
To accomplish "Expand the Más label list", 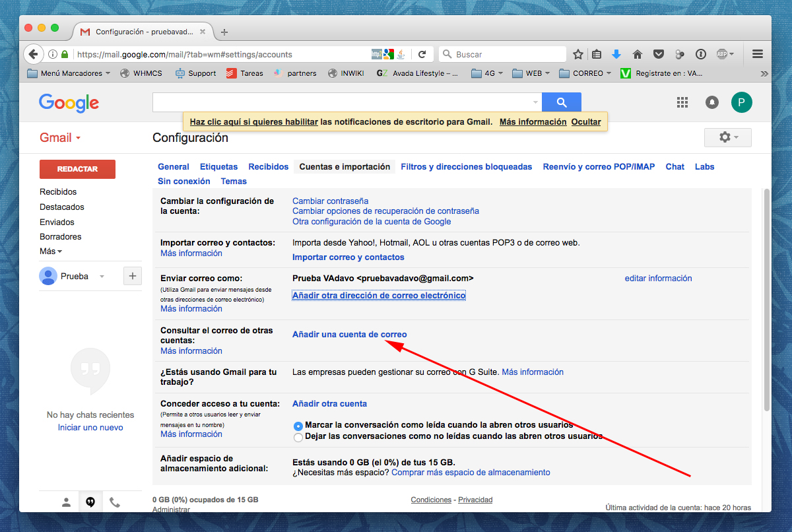I will pyautogui.click(x=51, y=251).
